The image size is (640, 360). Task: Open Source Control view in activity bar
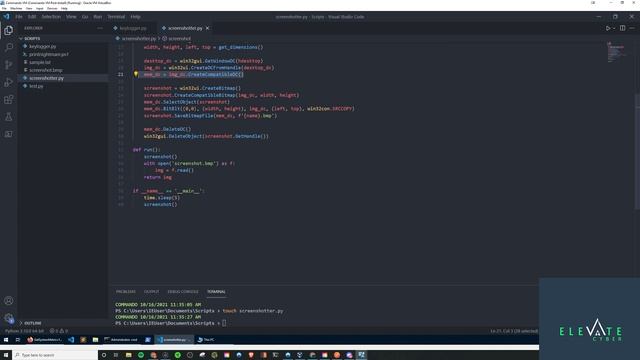pyautogui.click(x=9, y=65)
